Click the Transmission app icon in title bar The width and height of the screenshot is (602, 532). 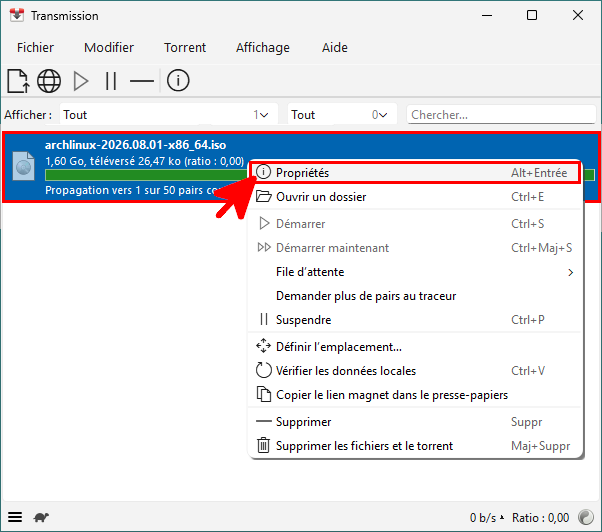17,15
